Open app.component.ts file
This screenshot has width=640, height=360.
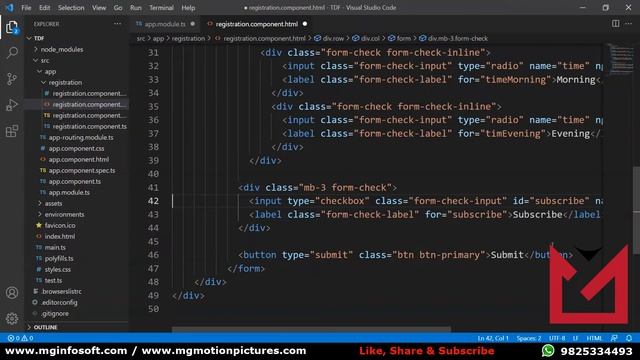[75, 182]
